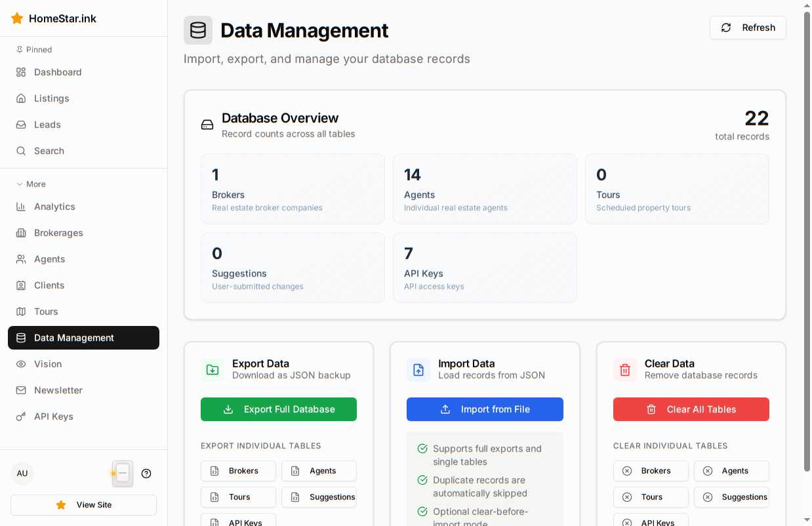This screenshot has width=812, height=526.
Task: Click the Refresh button at top right
Action: pyautogui.click(x=748, y=28)
